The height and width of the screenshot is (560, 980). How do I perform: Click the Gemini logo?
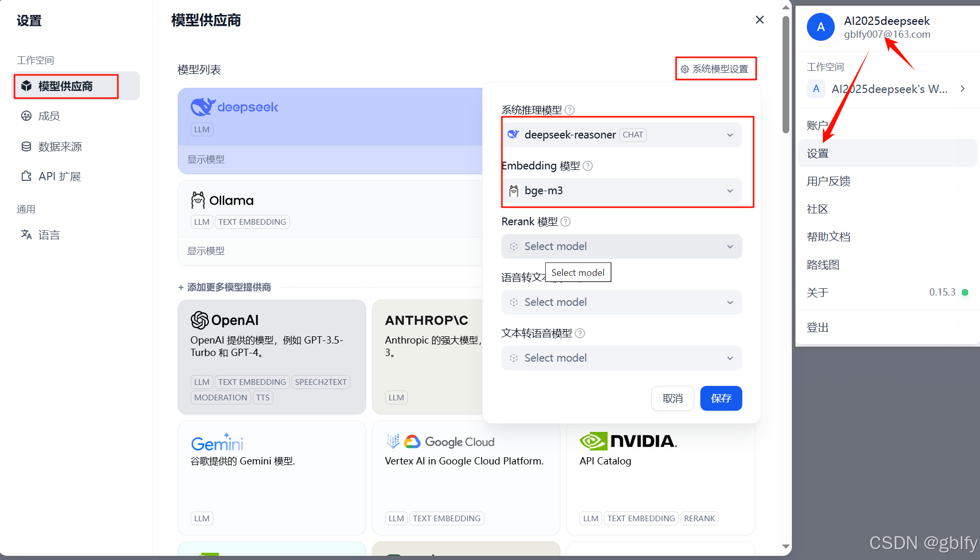click(x=217, y=442)
